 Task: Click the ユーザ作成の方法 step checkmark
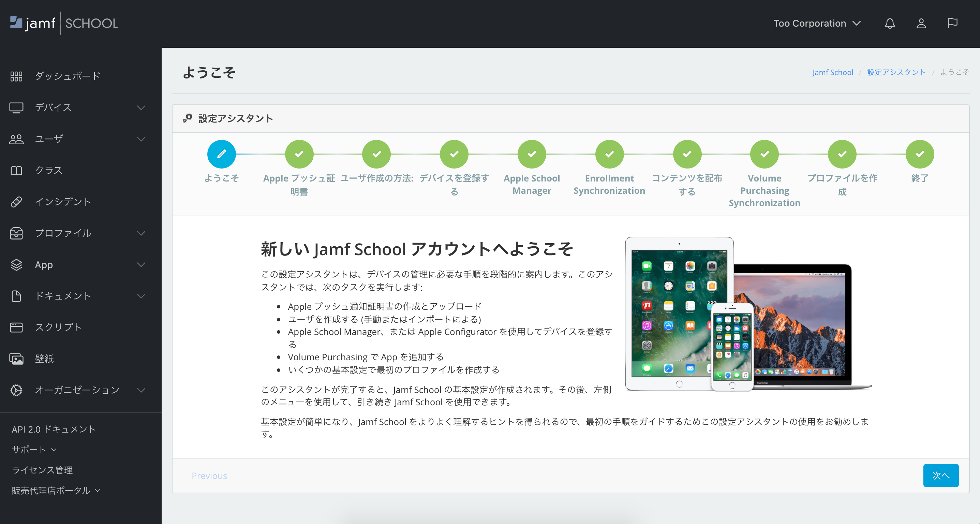377,154
